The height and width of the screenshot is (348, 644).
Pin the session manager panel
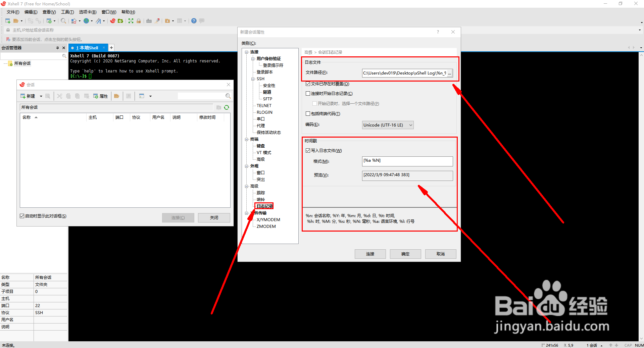(x=57, y=48)
